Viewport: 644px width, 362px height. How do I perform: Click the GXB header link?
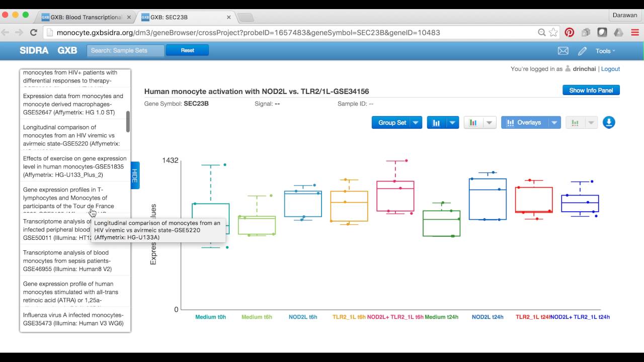(x=67, y=50)
